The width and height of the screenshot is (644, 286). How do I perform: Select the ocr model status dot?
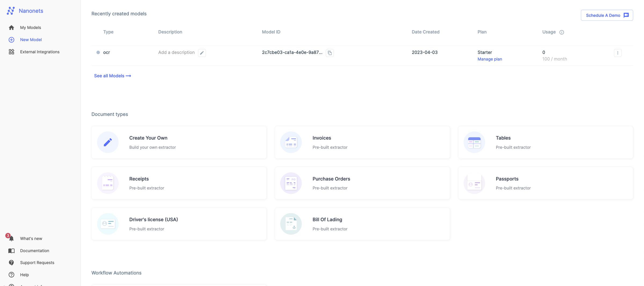point(98,52)
